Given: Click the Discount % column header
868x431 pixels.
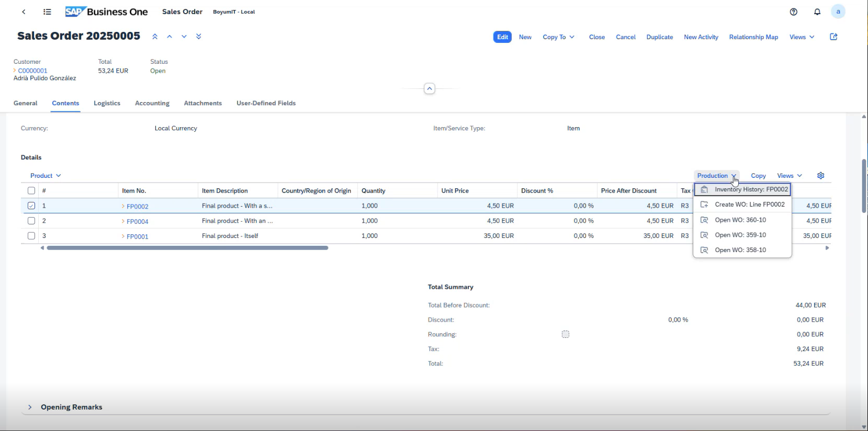Looking at the screenshot, I should click(557, 191).
